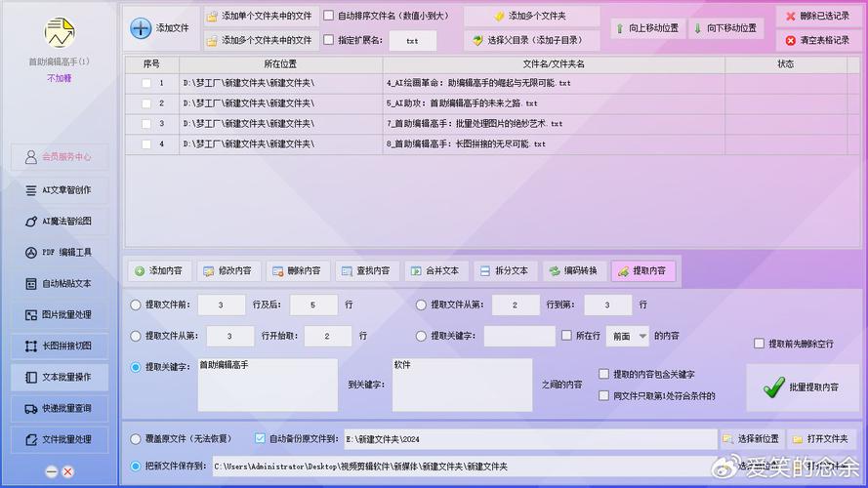Click the 所在位置 column header

pyautogui.click(x=280, y=64)
